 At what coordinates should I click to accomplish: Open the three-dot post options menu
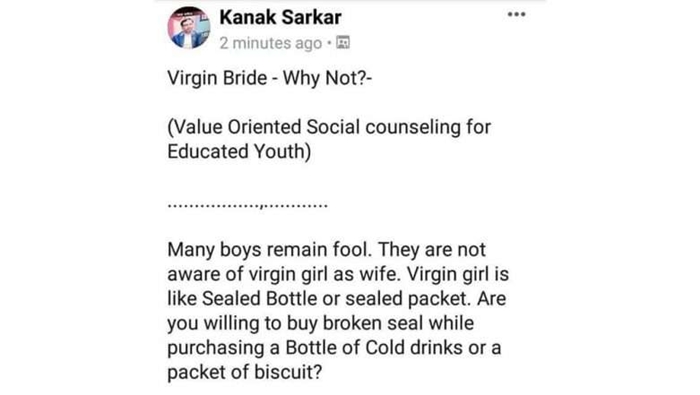(x=516, y=14)
